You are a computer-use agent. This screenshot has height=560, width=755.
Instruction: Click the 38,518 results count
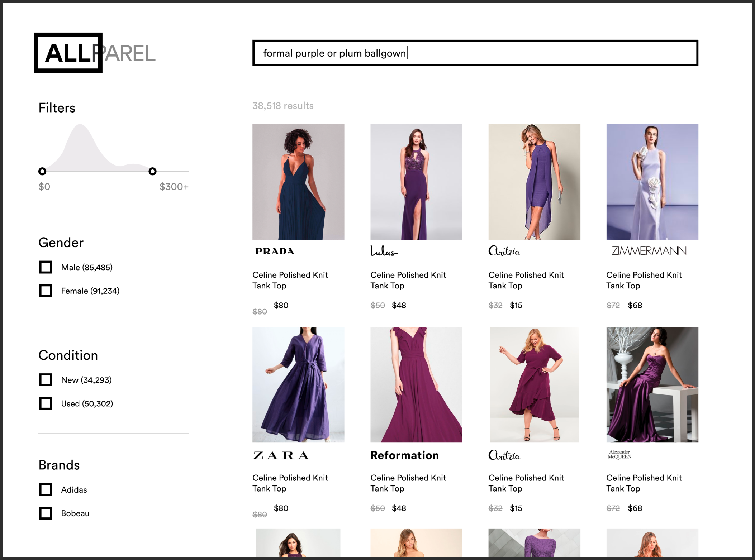click(x=283, y=106)
